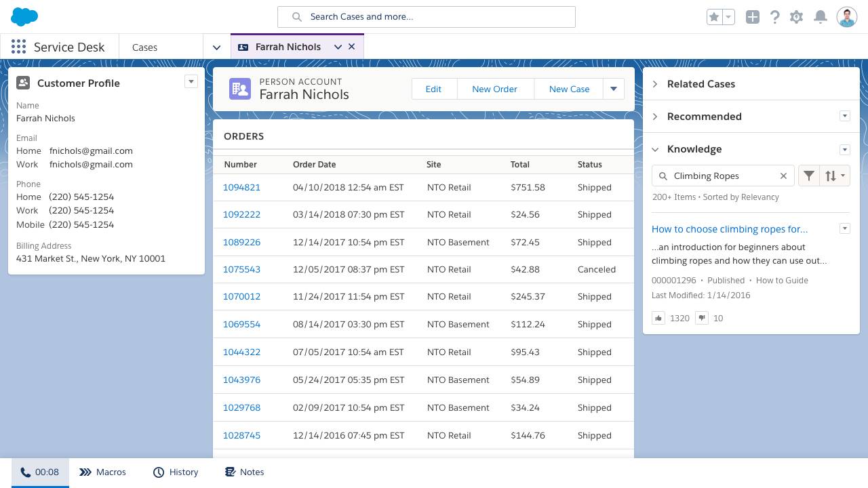Open order number 1043976
868x488 pixels.
[241, 380]
